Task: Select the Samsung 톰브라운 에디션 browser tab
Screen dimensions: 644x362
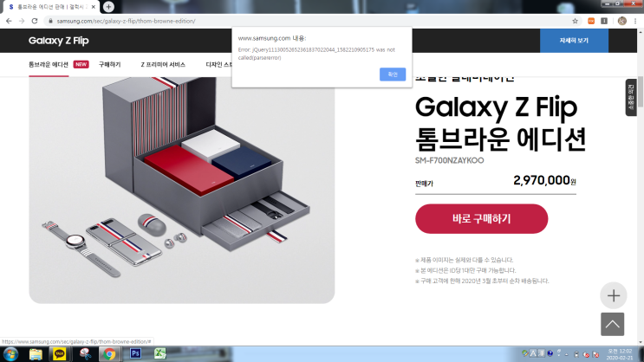Action: [x=50, y=7]
